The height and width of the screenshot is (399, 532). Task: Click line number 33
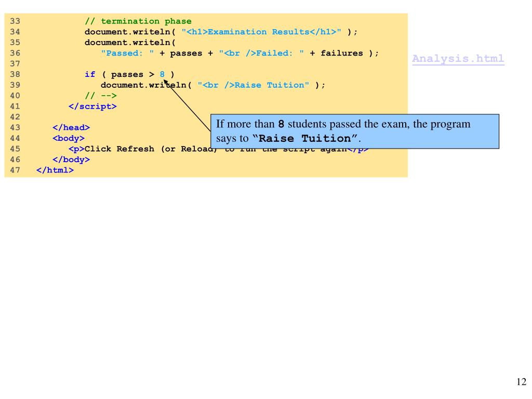(x=15, y=21)
